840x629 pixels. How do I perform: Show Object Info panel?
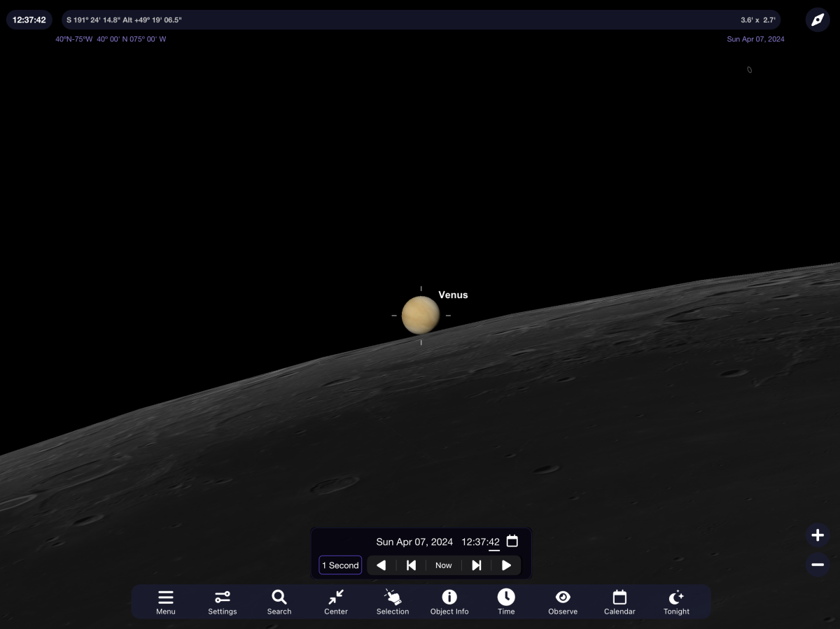pos(449,602)
